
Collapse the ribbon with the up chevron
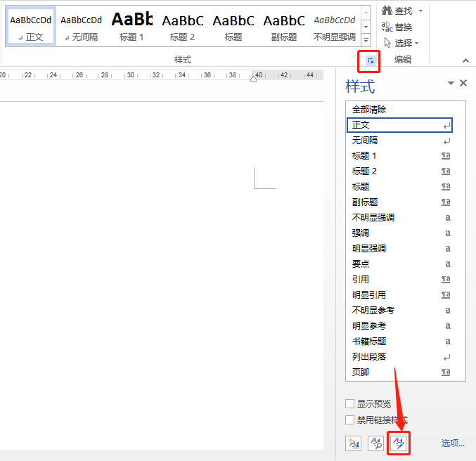[x=465, y=60]
